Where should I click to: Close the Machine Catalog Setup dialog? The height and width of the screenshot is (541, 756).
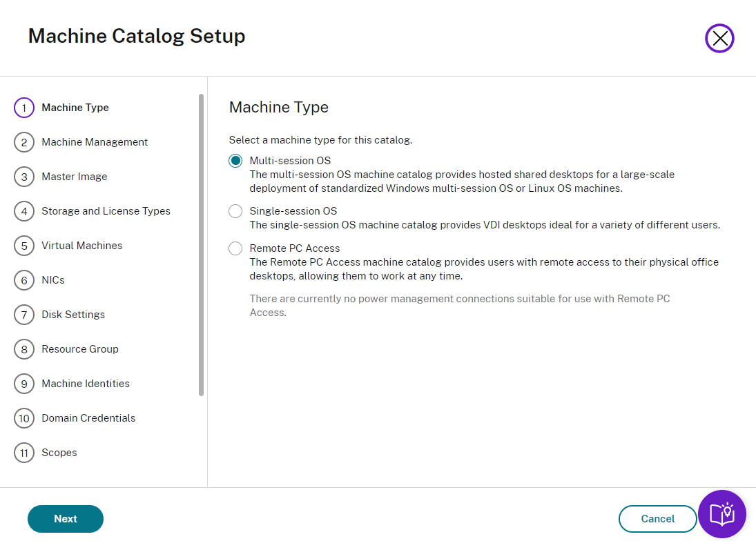click(x=719, y=39)
